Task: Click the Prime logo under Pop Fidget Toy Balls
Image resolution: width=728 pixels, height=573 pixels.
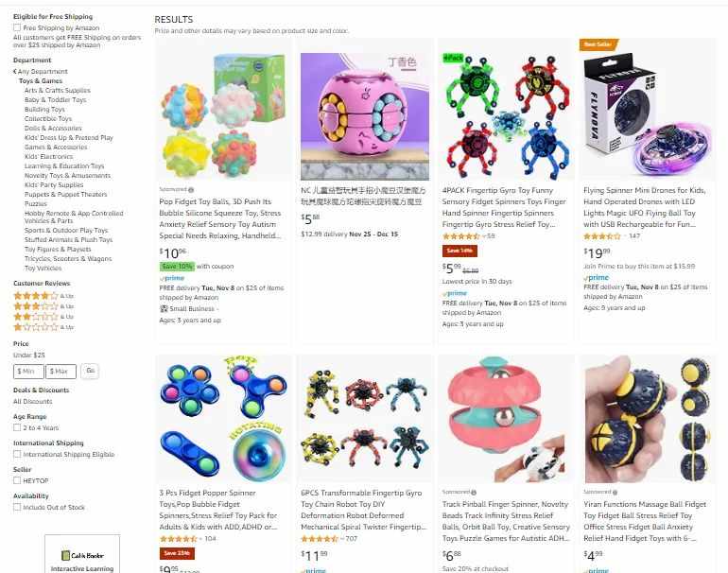Action: click(172, 278)
